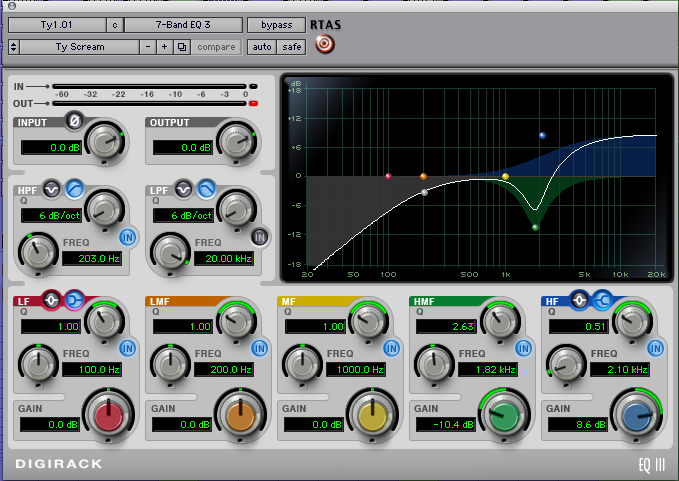679x481 pixels.
Task: Toggle the bypass button
Action: (276, 25)
